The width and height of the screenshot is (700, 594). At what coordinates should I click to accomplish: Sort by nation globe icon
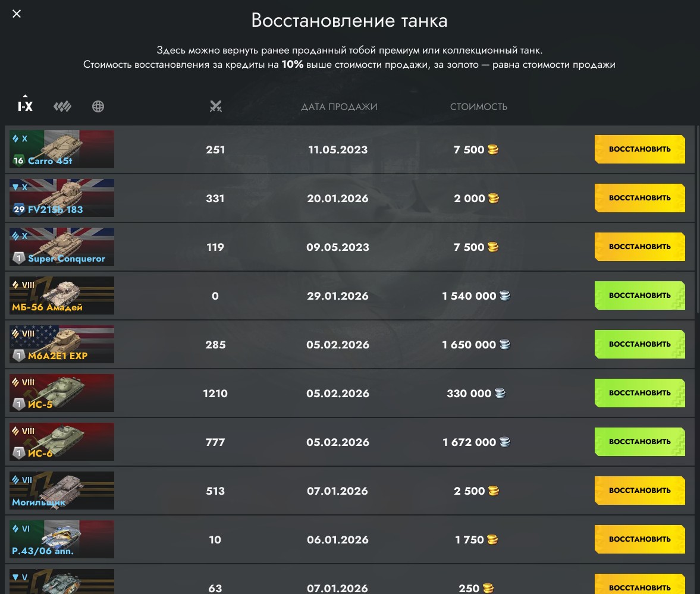[x=98, y=106]
